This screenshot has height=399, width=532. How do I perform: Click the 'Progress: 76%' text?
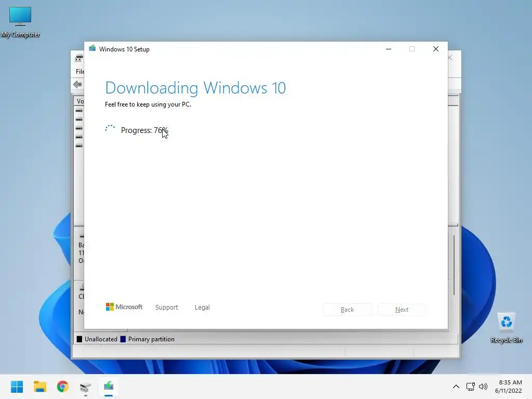[144, 130]
